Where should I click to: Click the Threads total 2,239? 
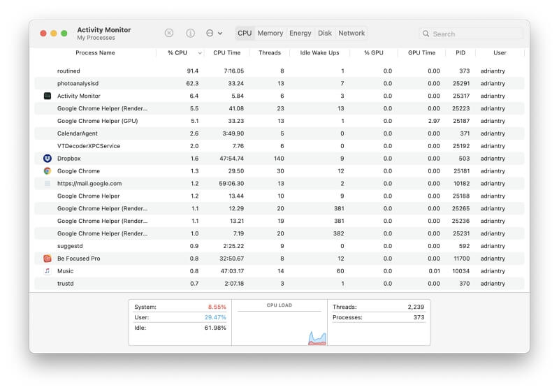coord(416,307)
